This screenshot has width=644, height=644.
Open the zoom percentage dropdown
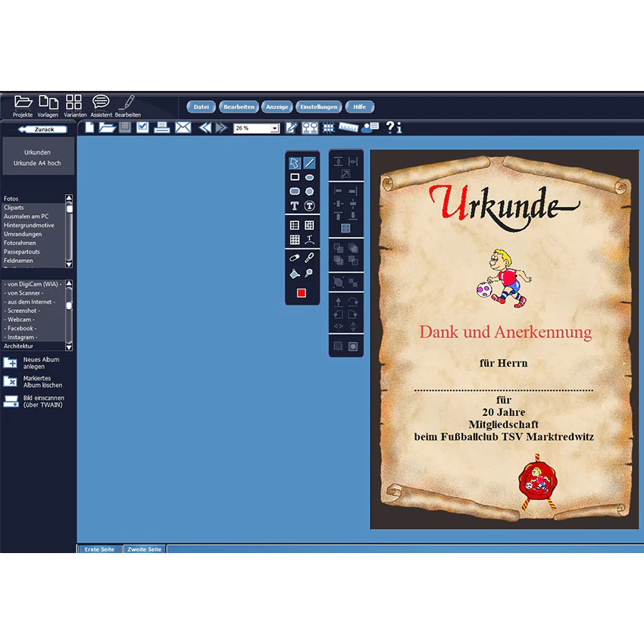click(x=274, y=129)
